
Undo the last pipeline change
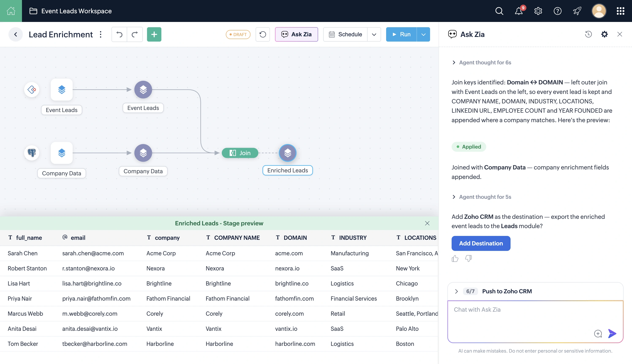click(x=119, y=34)
